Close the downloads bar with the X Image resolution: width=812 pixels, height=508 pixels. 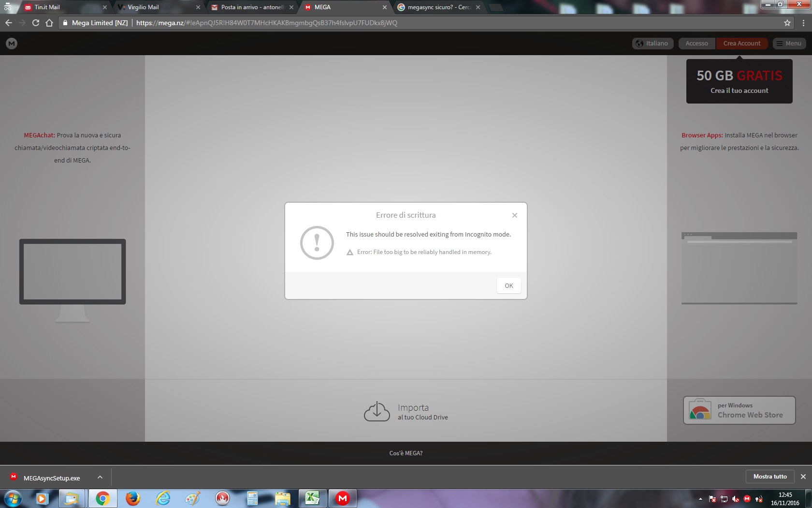[803, 477]
